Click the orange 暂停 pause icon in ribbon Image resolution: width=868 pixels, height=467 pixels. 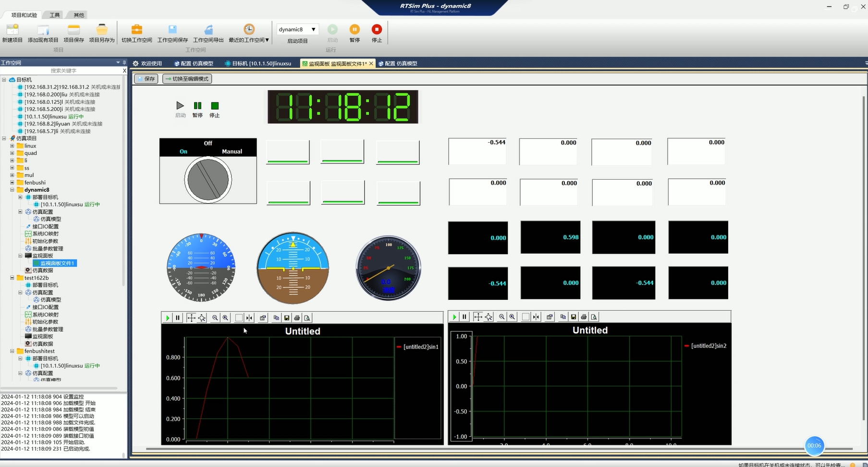pos(355,30)
